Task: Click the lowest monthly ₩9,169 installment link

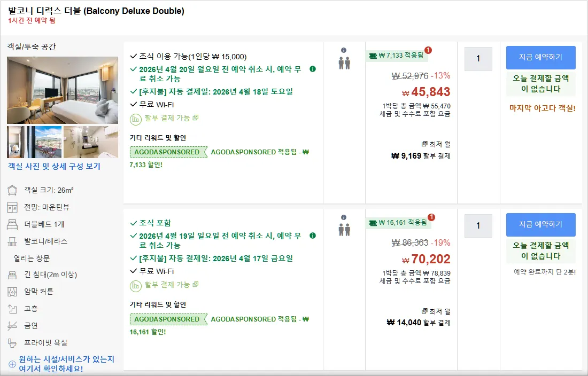Action: [x=420, y=150]
